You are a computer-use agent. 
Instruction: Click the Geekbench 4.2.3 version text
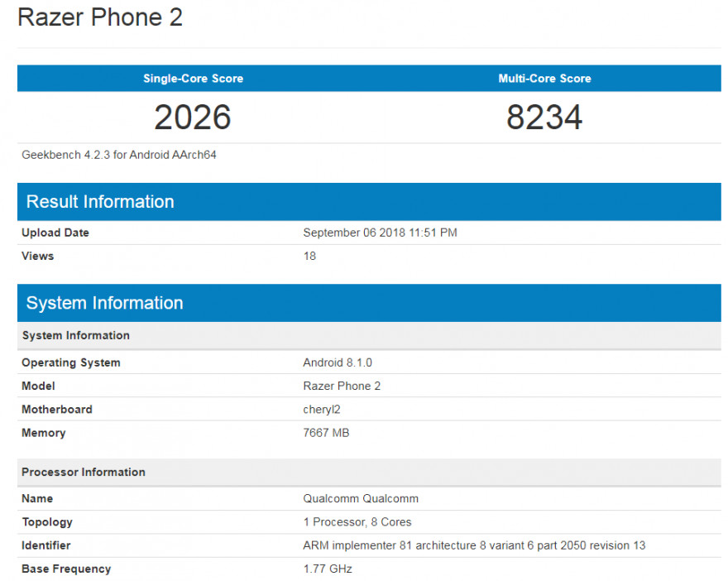[119, 155]
